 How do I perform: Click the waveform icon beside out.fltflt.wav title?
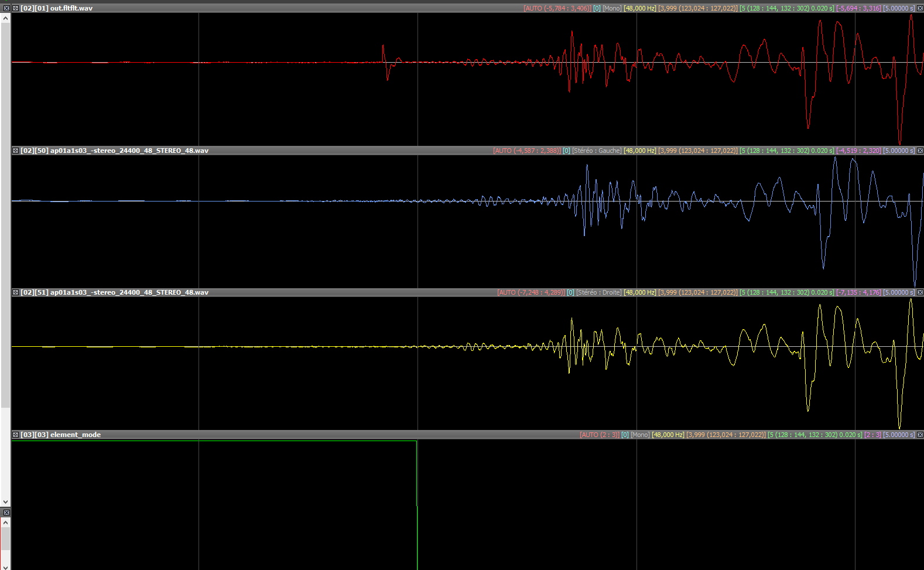[x=15, y=8]
